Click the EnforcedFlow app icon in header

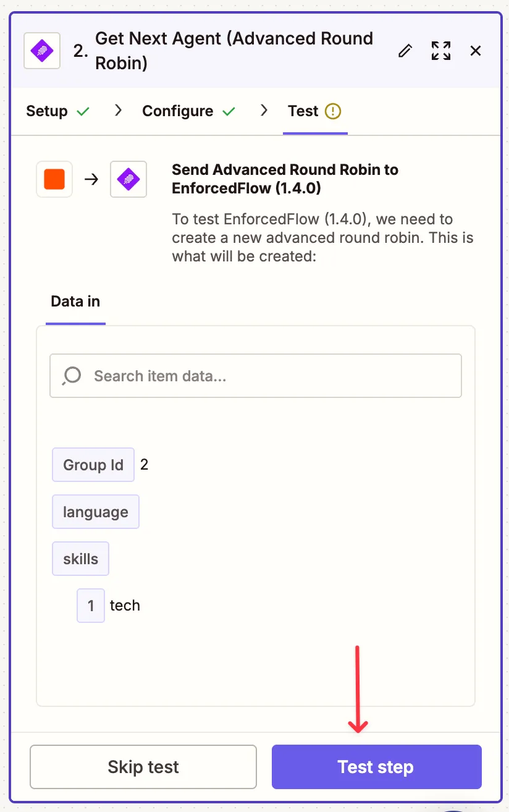tap(42, 51)
